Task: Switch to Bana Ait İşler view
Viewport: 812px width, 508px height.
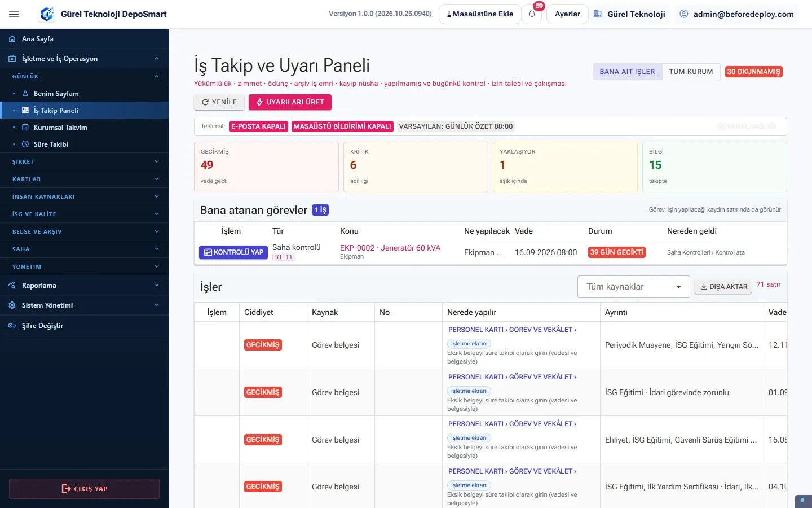Action: click(x=627, y=72)
